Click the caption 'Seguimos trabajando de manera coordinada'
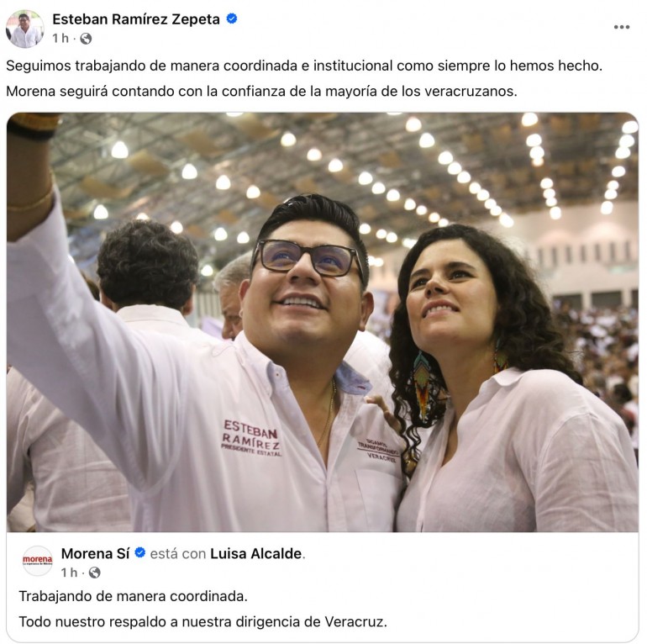Image resolution: width=647 pixels, height=644 pixels. coord(151,66)
